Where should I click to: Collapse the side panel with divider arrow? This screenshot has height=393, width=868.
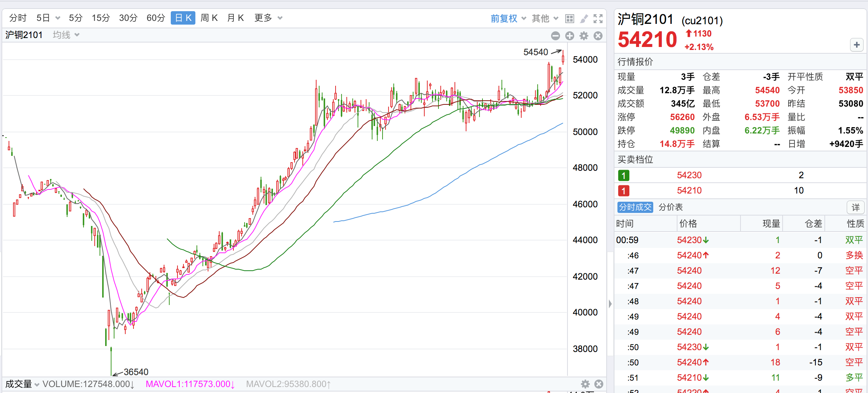coord(610,304)
